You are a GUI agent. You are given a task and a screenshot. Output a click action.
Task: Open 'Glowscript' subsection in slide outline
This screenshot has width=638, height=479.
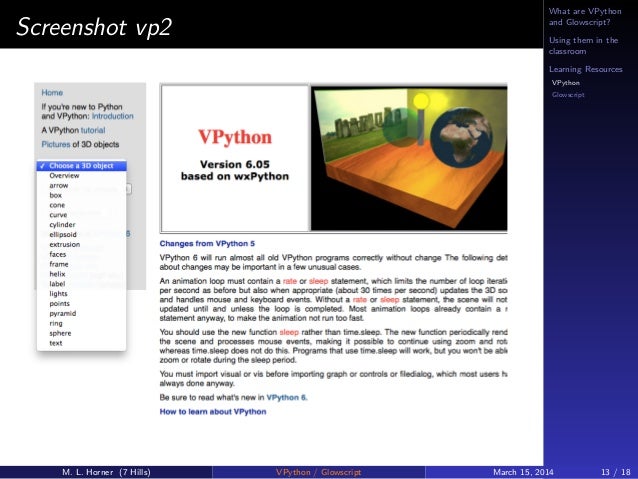[x=568, y=95]
